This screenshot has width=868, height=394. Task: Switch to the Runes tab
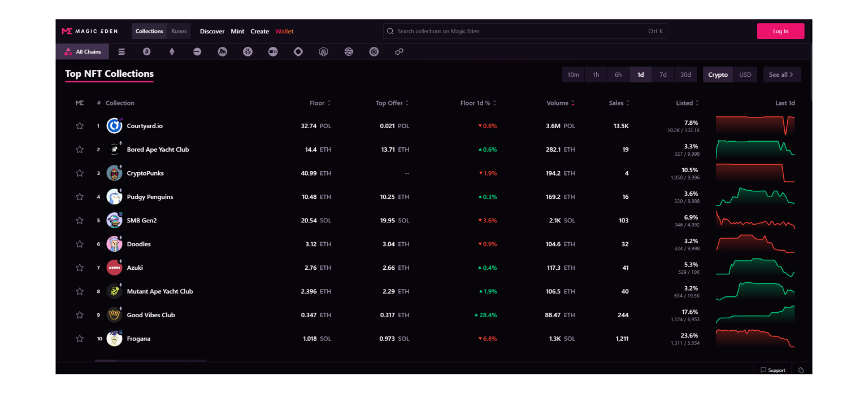(x=179, y=31)
